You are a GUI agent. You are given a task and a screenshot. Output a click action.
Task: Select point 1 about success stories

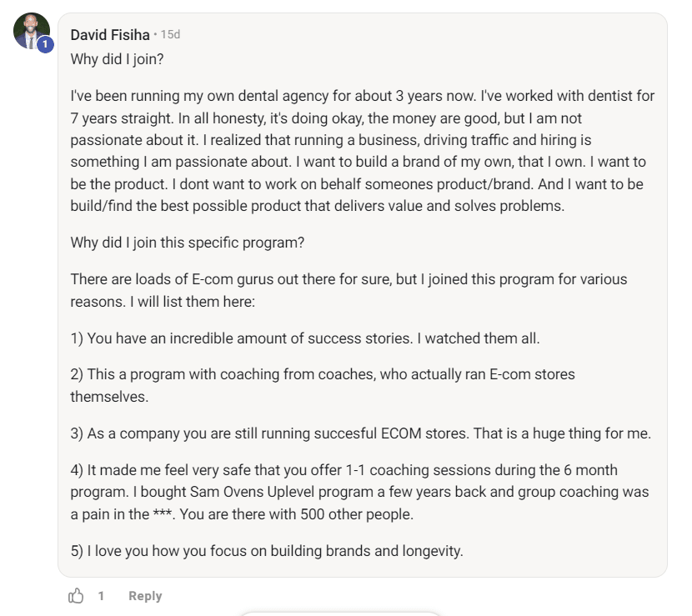(x=305, y=338)
